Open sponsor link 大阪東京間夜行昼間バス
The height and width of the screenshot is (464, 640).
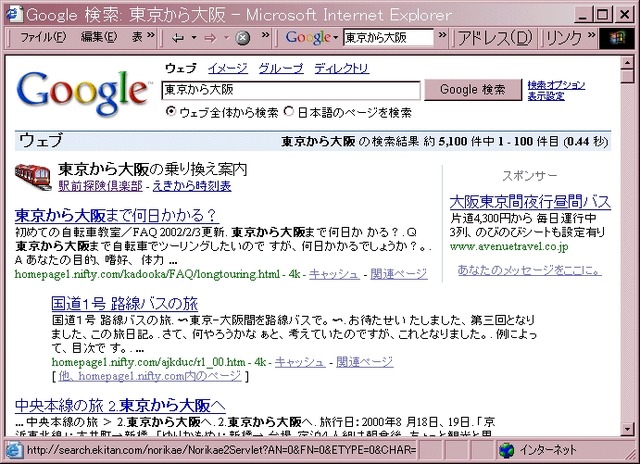530,202
